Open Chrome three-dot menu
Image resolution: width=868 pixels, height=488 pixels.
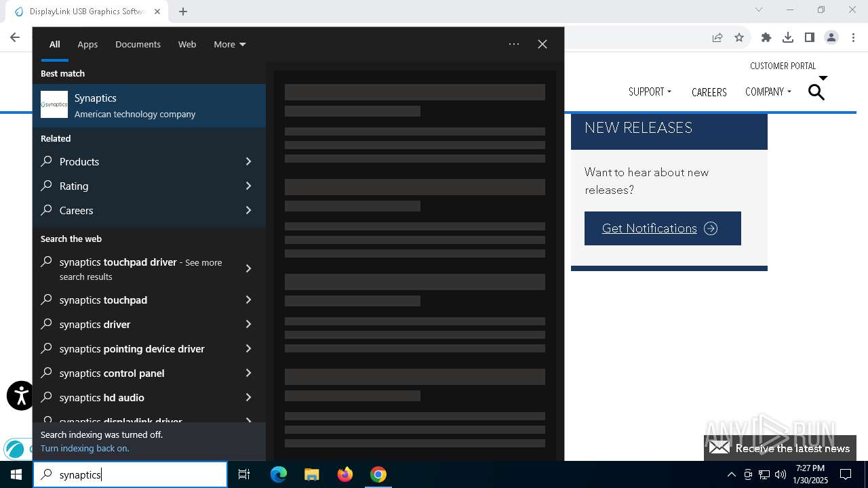tap(853, 37)
